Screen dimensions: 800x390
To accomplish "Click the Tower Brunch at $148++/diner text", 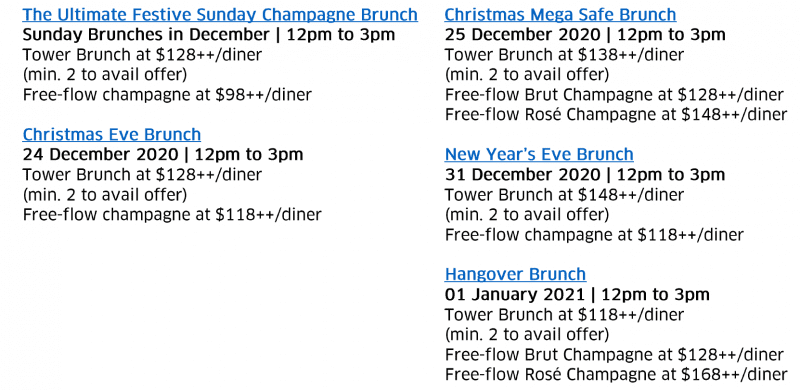I will point(564,195).
